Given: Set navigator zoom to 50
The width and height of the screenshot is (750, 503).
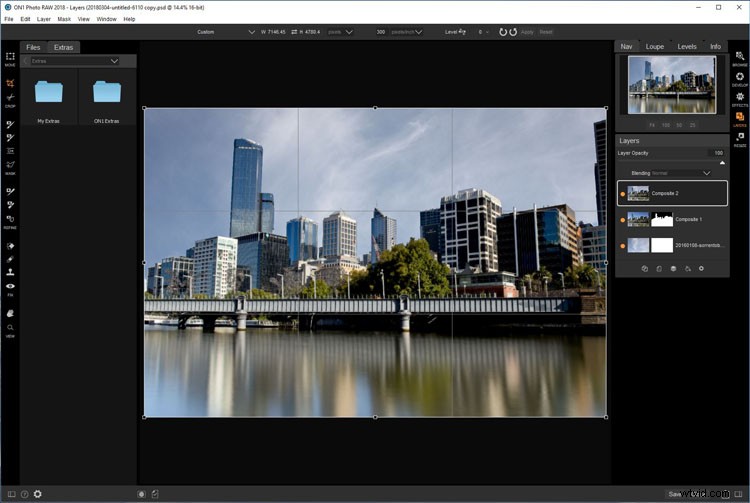Looking at the screenshot, I should [679, 125].
